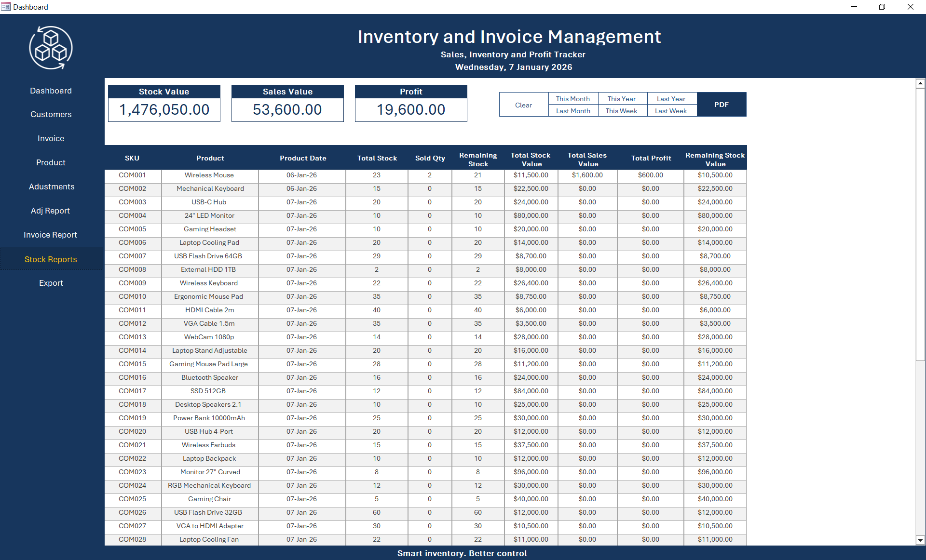Select the Mechanical Keyboard product cell
The width and height of the screenshot is (926, 560).
[210, 189]
